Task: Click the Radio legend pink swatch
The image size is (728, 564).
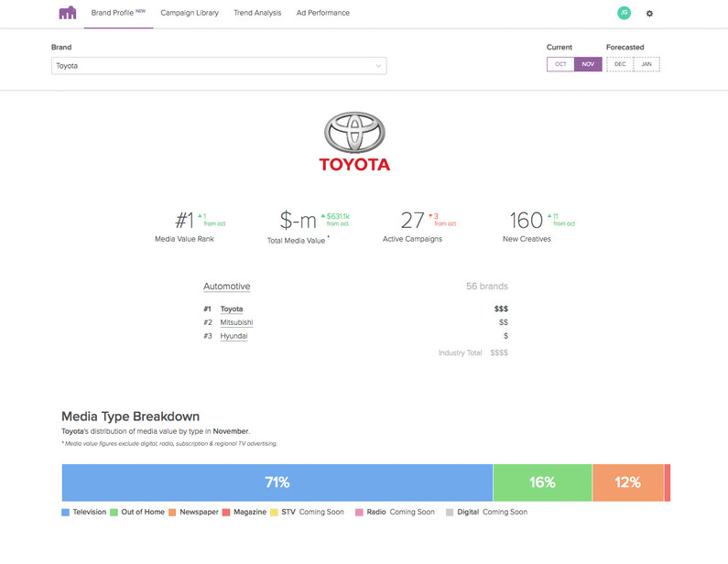Action: pyautogui.click(x=359, y=513)
